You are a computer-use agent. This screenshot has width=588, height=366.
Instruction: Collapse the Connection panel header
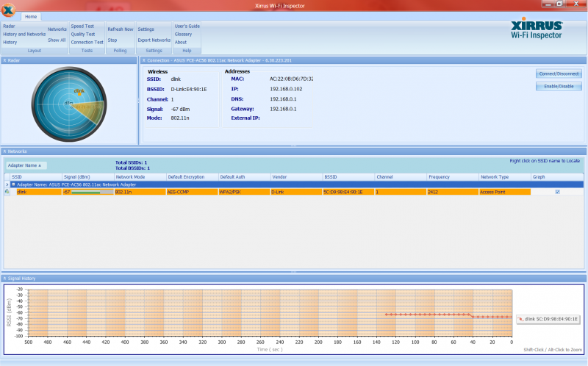(x=144, y=60)
